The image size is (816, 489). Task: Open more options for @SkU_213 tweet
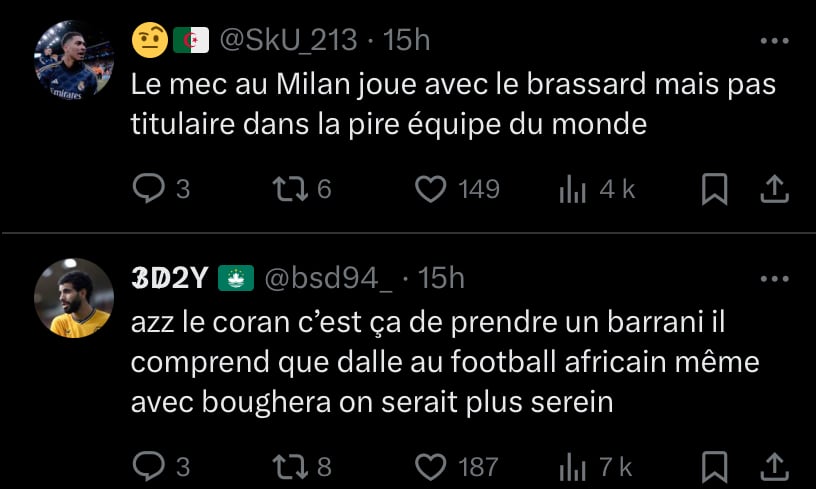[x=775, y=42]
